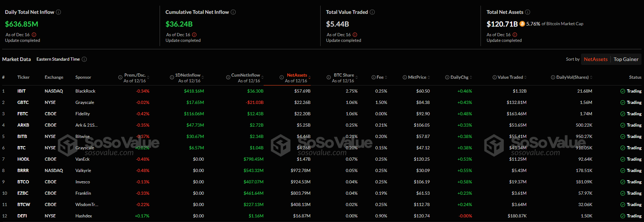Toggle NetAssets column sort arrows
This screenshot has height=222, width=644.
pos(310,77)
